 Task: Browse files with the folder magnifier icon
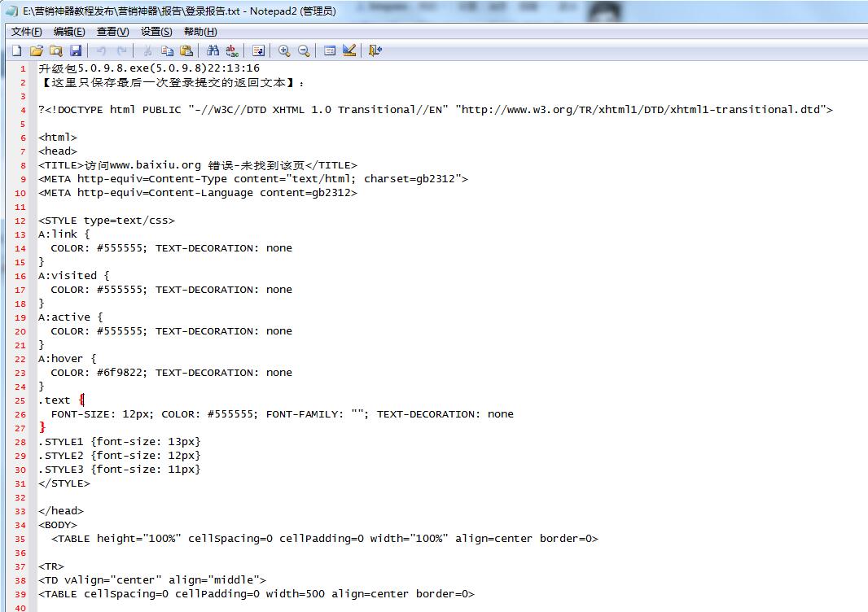(x=56, y=50)
